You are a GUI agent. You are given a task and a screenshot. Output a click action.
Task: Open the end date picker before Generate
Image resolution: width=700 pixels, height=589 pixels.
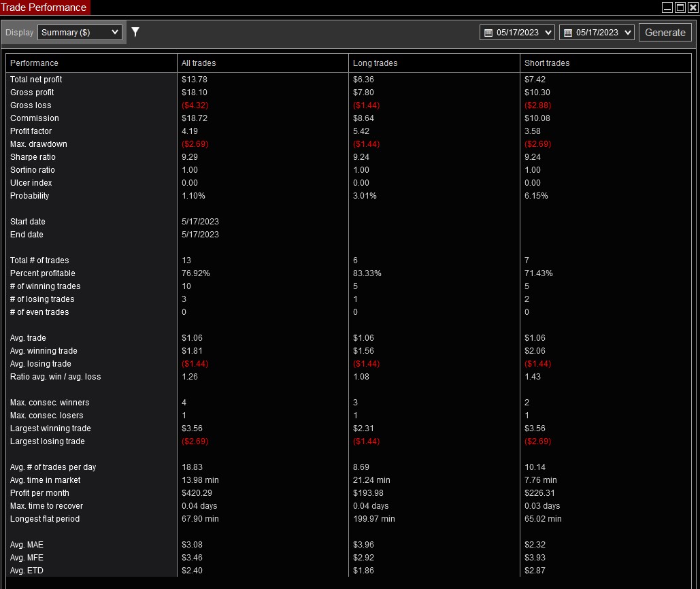(597, 33)
